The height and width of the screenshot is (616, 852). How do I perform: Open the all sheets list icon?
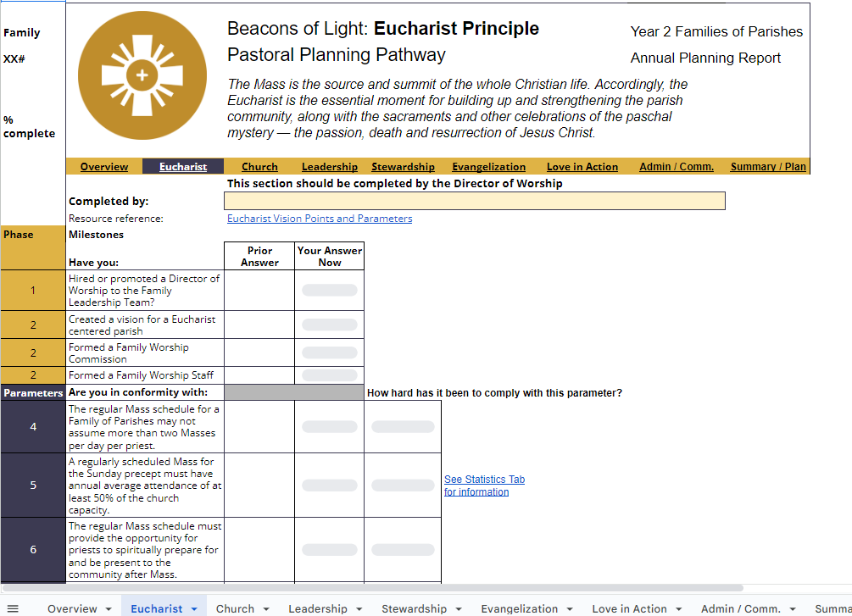point(13,608)
